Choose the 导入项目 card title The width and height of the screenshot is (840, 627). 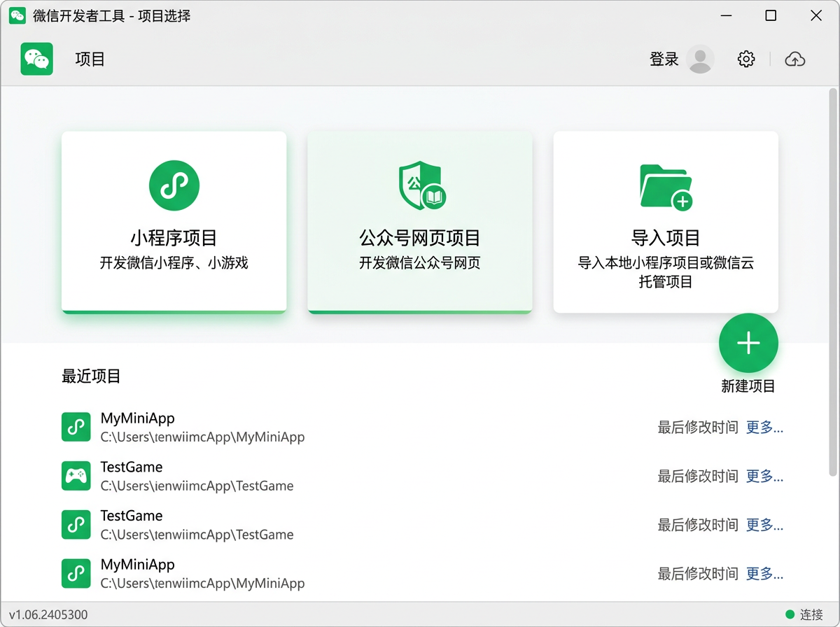(666, 238)
